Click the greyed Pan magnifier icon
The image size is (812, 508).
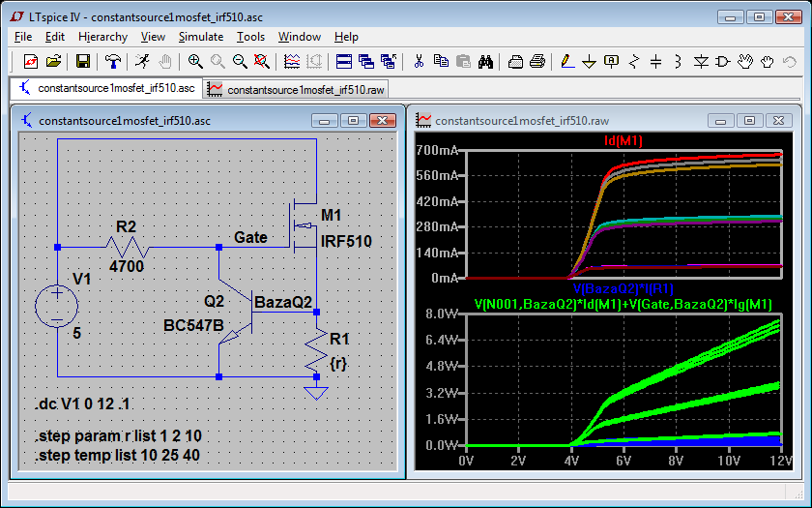click(x=217, y=62)
